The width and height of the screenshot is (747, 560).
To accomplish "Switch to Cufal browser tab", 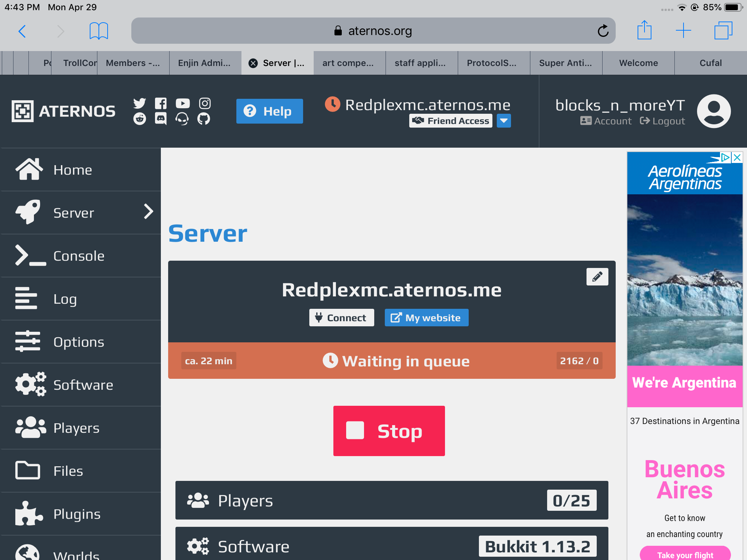I will click(x=711, y=63).
